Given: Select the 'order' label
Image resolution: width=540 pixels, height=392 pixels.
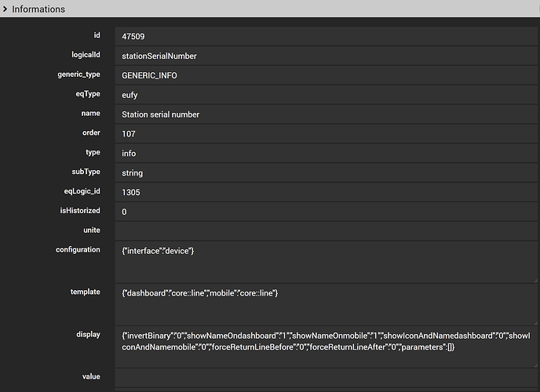Looking at the screenshot, I should (x=91, y=132).
